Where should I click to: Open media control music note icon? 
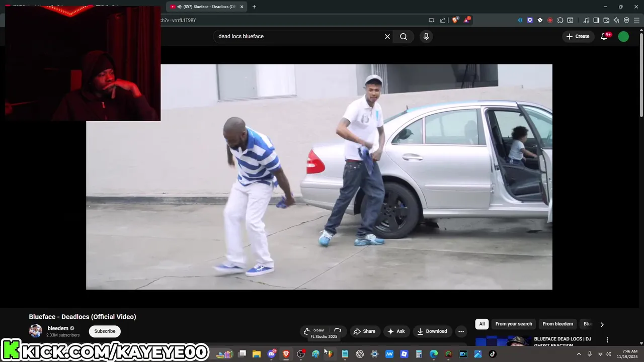click(x=586, y=20)
